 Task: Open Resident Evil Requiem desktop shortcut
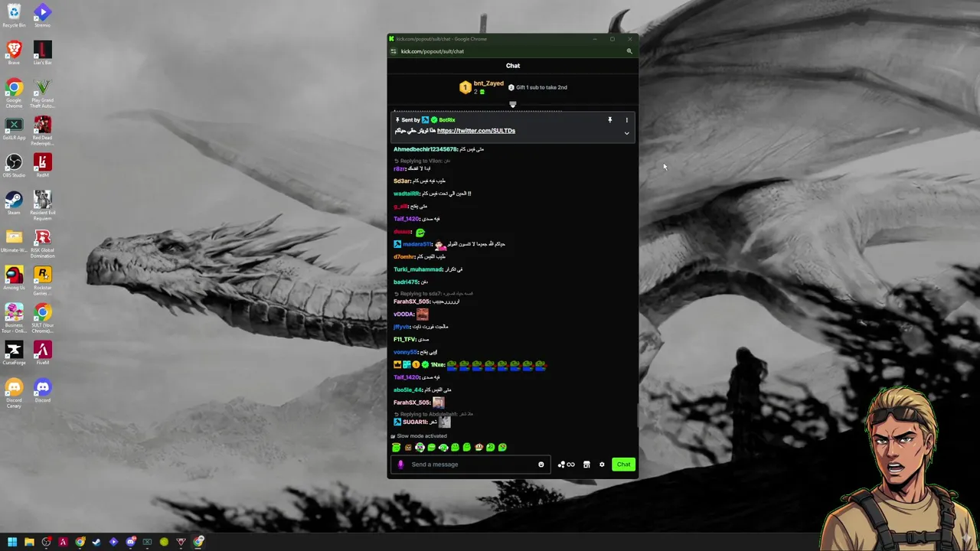click(42, 206)
